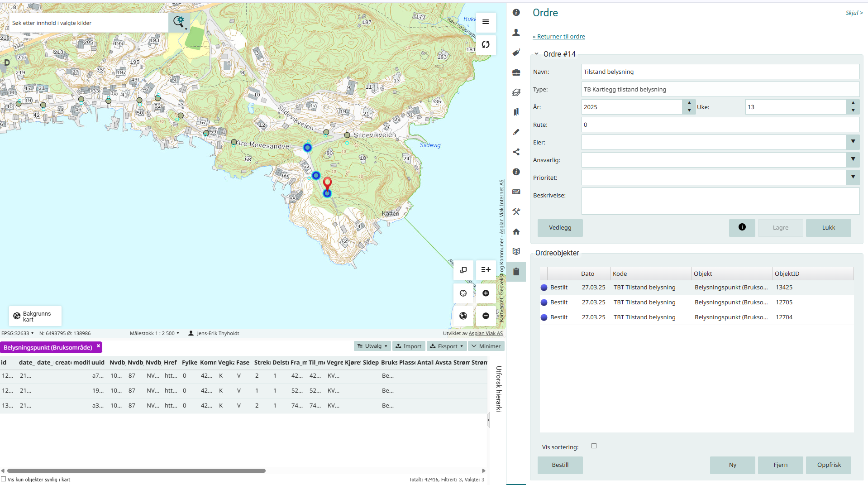Open the Eier dropdown
868x485 pixels.
point(853,142)
